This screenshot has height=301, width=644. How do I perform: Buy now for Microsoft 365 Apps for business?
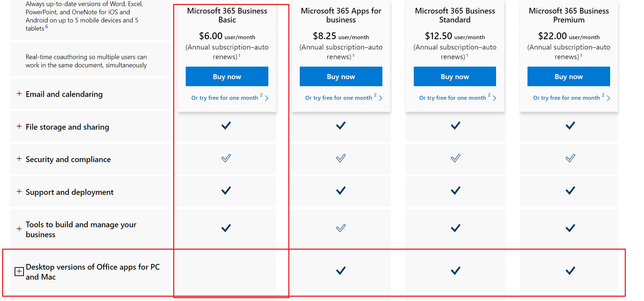point(341,77)
